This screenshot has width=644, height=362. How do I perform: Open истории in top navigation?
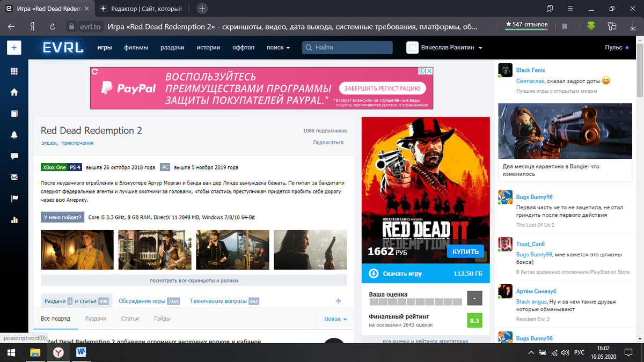(208, 48)
